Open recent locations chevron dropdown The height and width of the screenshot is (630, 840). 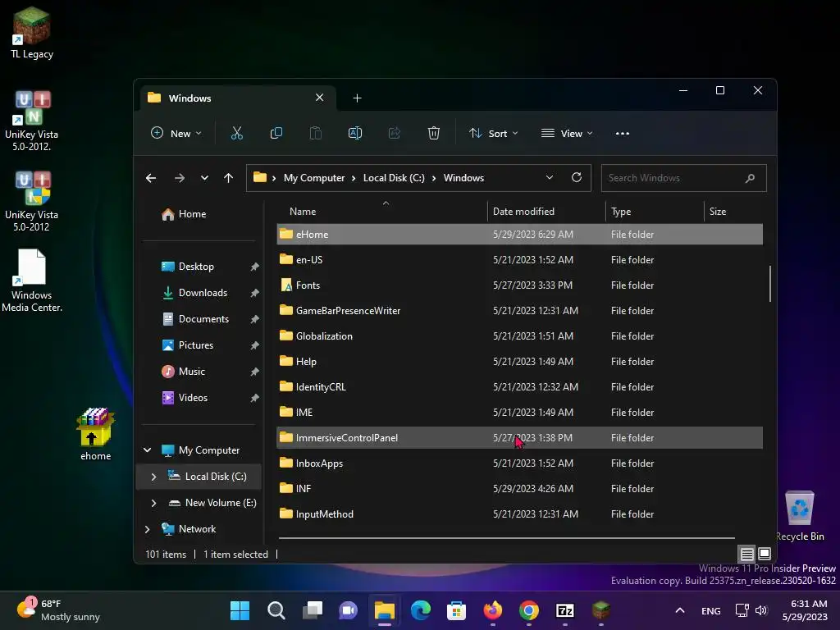click(204, 178)
